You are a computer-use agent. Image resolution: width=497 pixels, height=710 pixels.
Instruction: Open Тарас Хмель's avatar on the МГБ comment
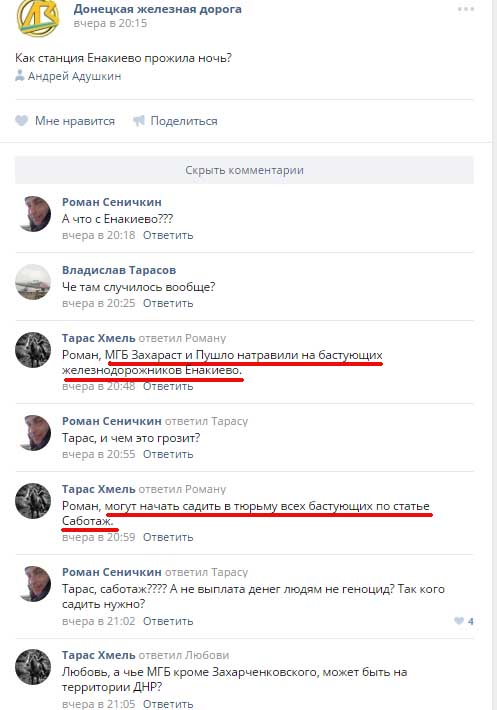(x=33, y=350)
